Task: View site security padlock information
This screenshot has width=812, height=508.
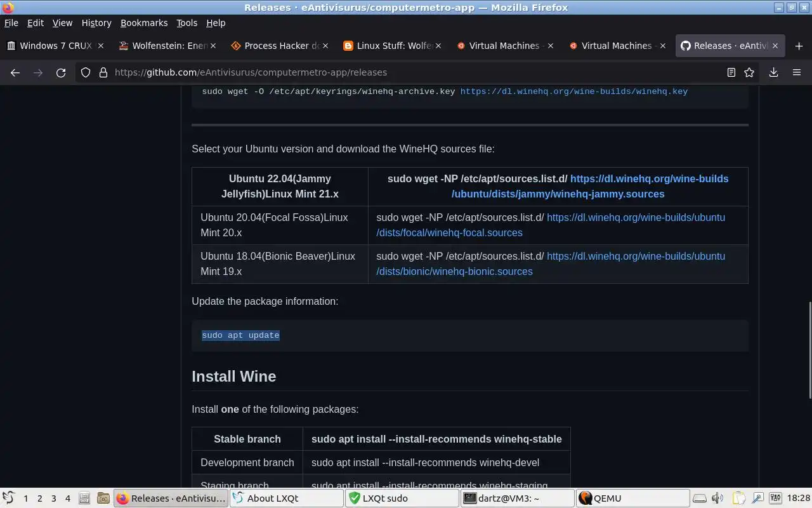Action: click(x=103, y=72)
